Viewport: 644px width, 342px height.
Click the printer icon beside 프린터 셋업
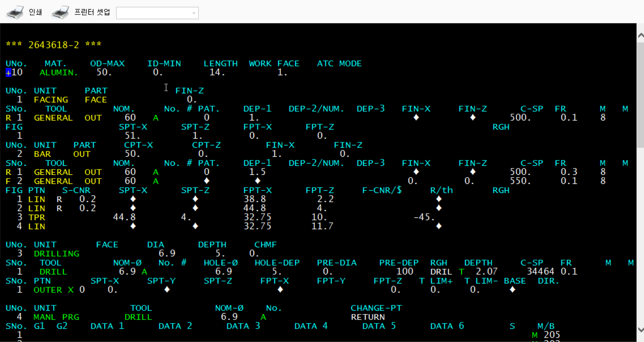pyautogui.click(x=60, y=12)
